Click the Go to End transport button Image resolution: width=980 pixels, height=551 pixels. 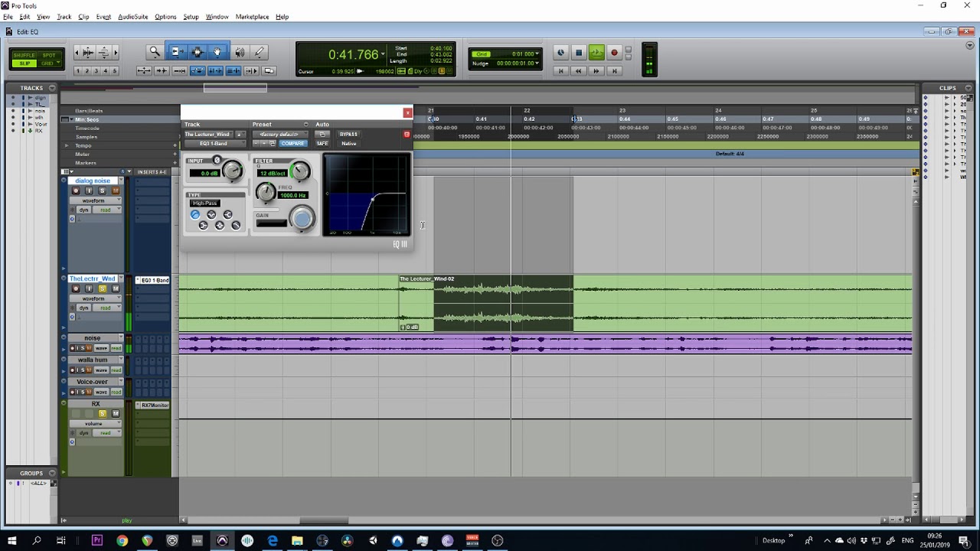614,71
